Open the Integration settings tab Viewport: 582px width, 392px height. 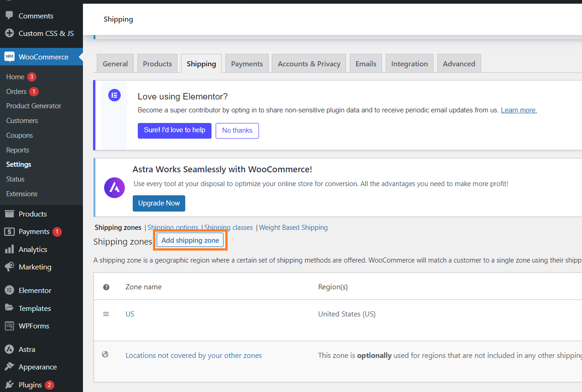[x=409, y=64]
